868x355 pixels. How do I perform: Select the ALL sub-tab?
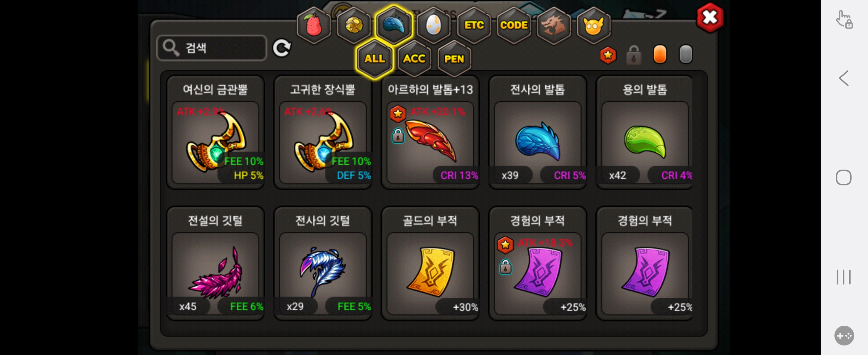[374, 59]
